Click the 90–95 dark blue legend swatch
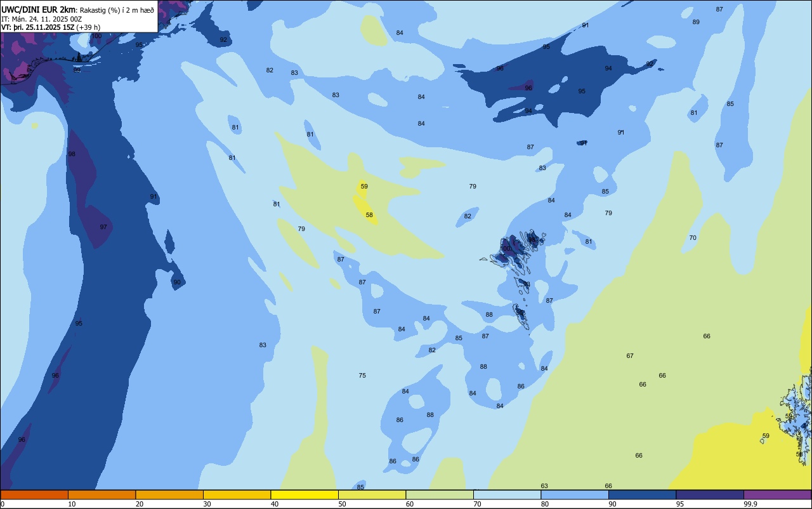The width and height of the screenshot is (812, 509). [642, 494]
